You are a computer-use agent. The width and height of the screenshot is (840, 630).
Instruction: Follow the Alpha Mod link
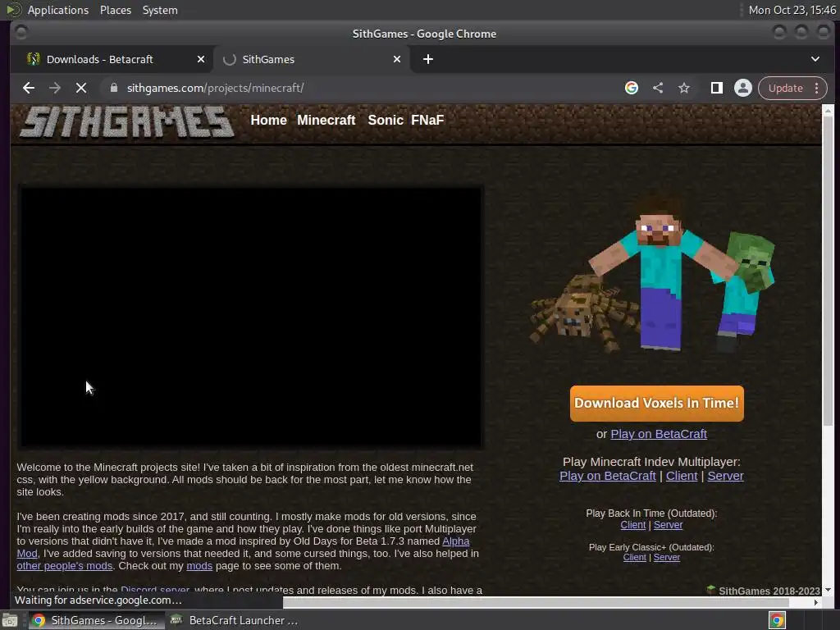[456, 541]
